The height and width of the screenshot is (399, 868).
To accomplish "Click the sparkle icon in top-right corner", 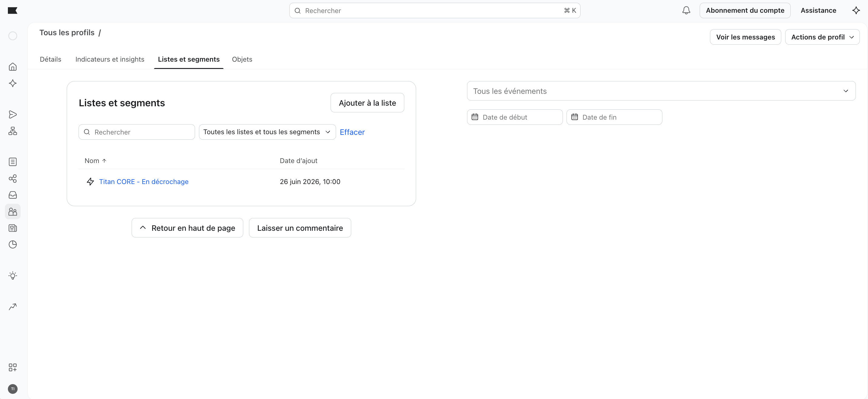I will click(x=856, y=10).
